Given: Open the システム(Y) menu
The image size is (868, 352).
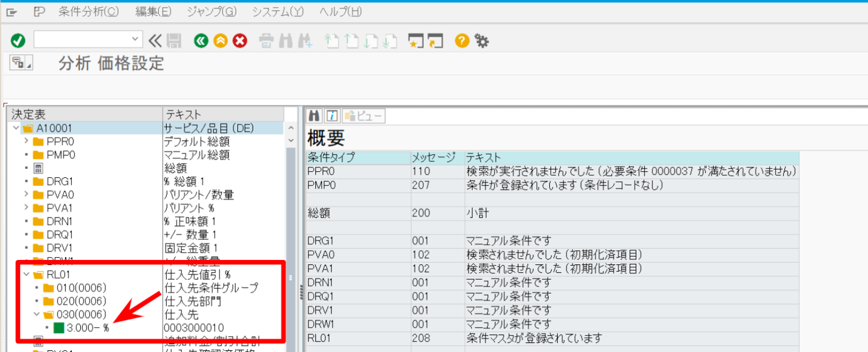Looking at the screenshot, I should tap(277, 11).
